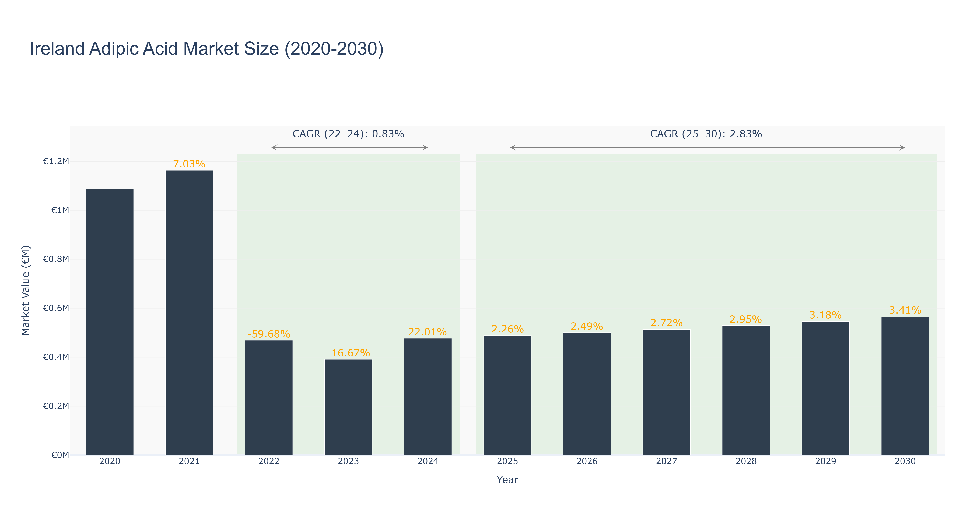Click the 2025 x-axis tick label

pyautogui.click(x=507, y=461)
